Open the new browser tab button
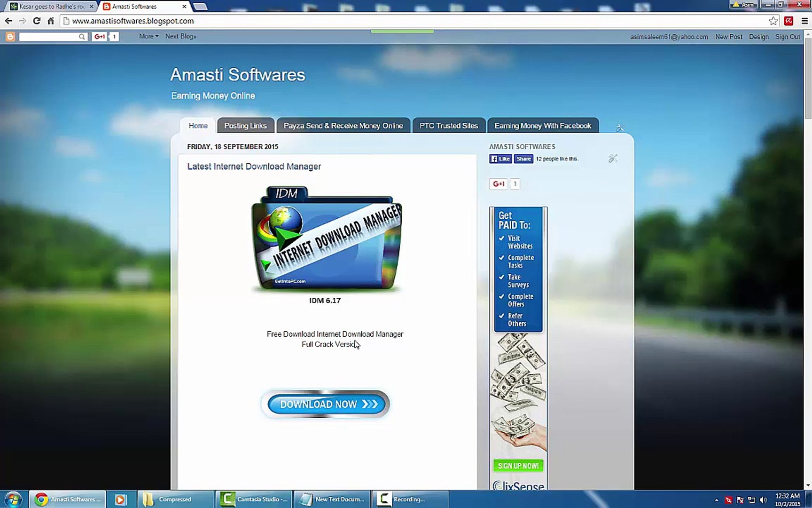The image size is (812, 508). click(200, 7)
